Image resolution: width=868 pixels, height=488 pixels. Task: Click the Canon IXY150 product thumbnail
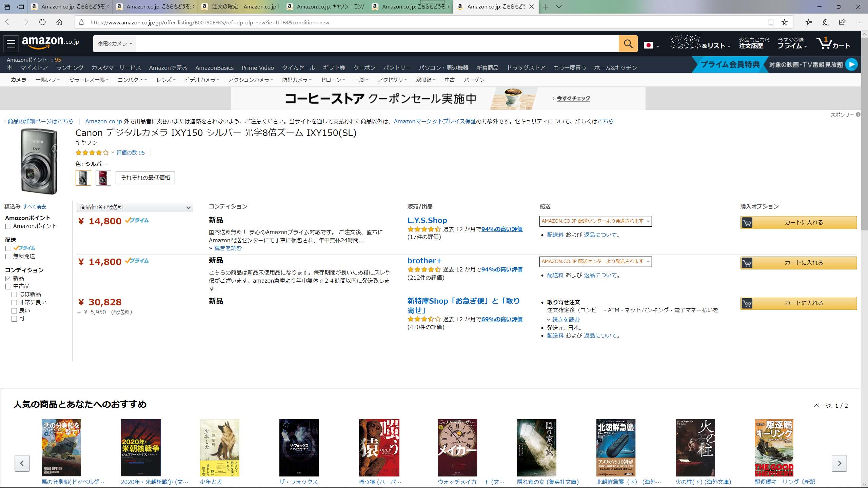point(39,161)
